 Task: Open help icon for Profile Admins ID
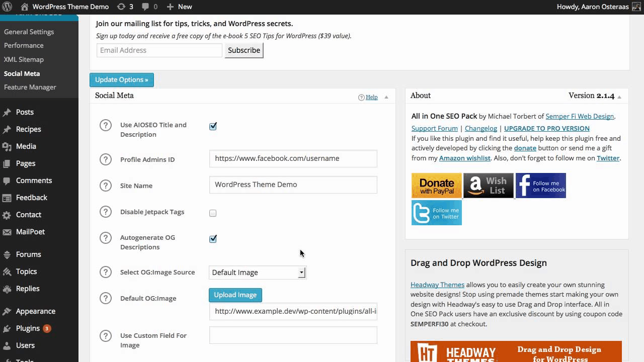105,159
